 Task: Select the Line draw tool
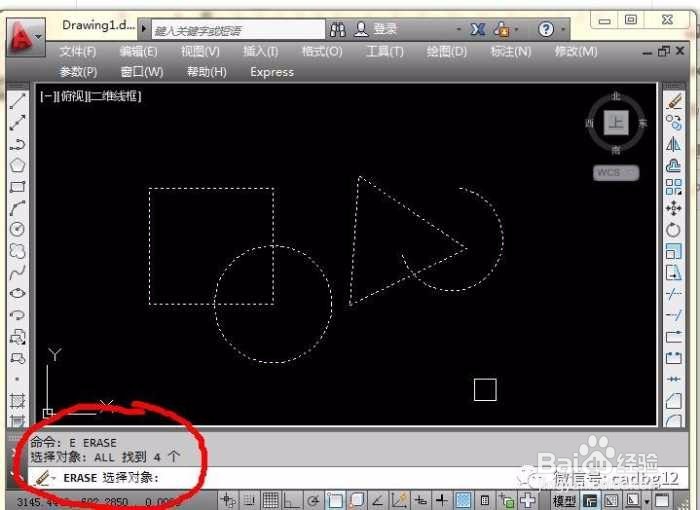(x=17, y=101)
